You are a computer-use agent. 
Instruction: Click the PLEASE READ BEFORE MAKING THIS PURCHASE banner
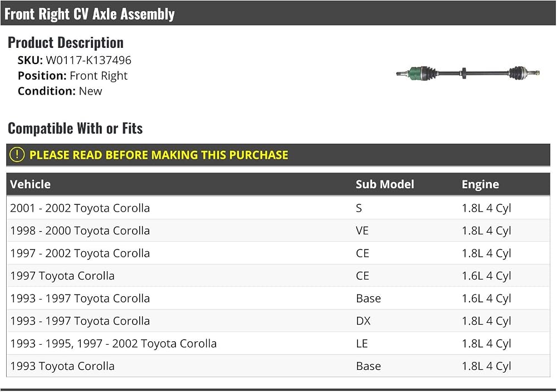(278, 155)
